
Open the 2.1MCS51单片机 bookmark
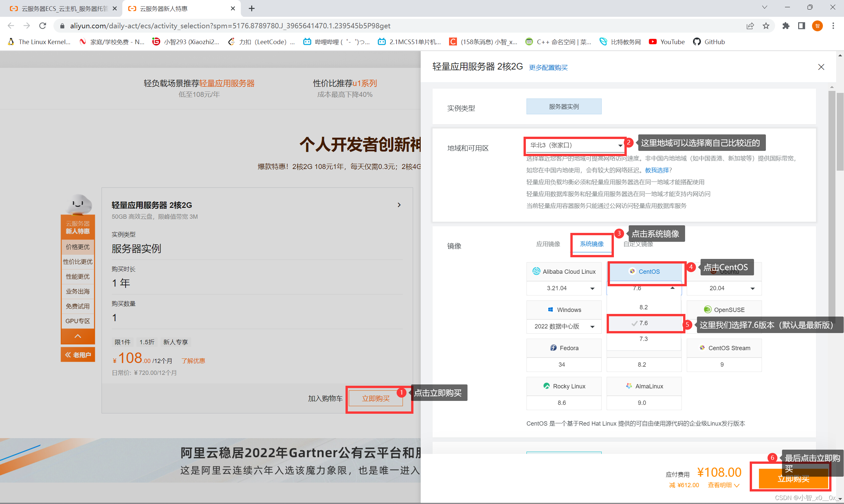point(409,42)
